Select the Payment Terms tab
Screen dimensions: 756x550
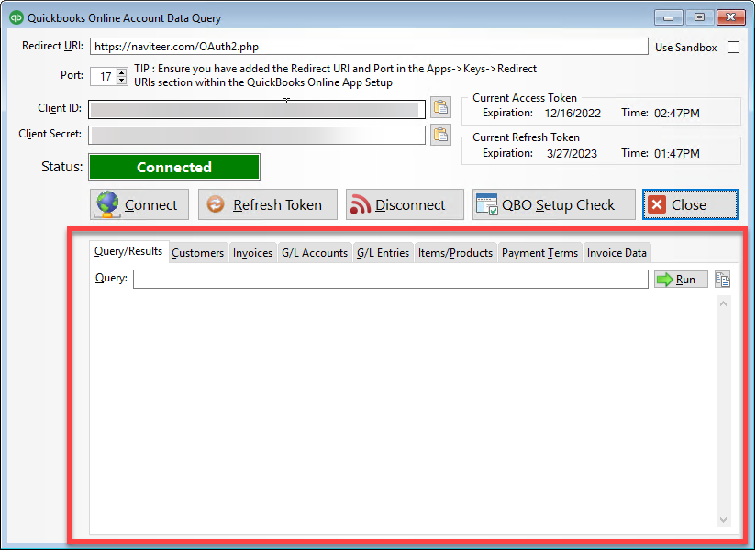[x=539, y=253]
